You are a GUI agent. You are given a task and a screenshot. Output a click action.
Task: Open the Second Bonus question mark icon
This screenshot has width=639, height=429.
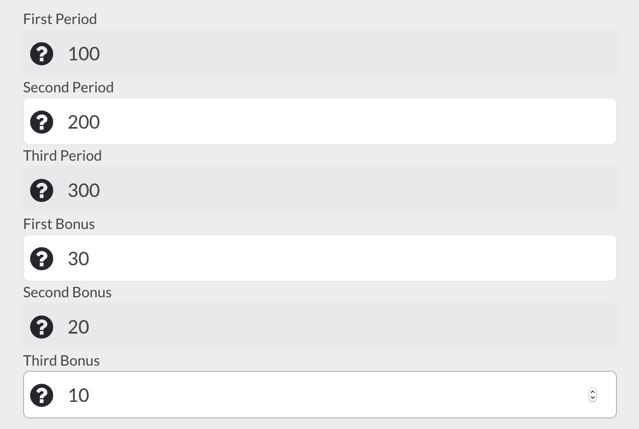pyautogui.click(x=42, y=327)
